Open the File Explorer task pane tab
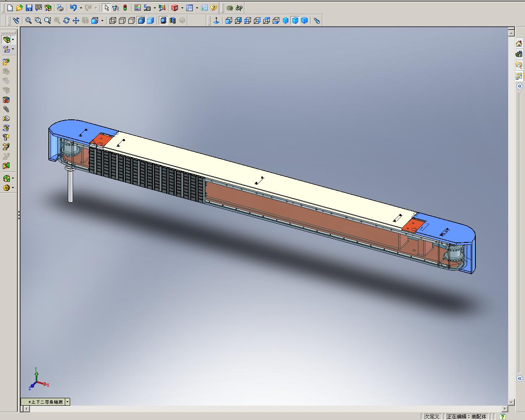525x420 pixels. coord(519,65)
